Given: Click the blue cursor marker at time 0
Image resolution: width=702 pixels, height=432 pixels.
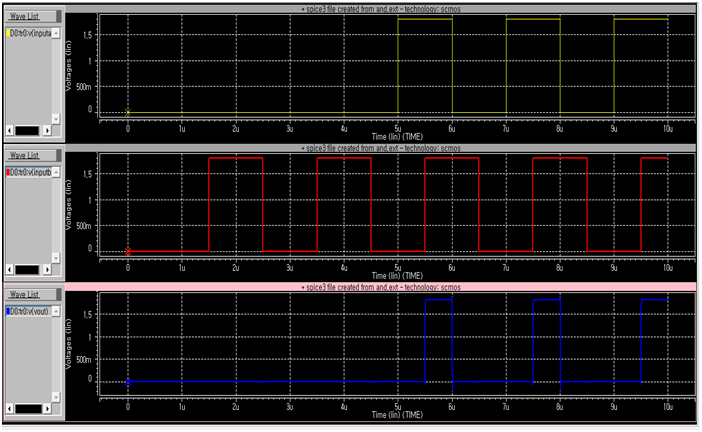Looking at the screenshot, I should [x=128, y=382].
